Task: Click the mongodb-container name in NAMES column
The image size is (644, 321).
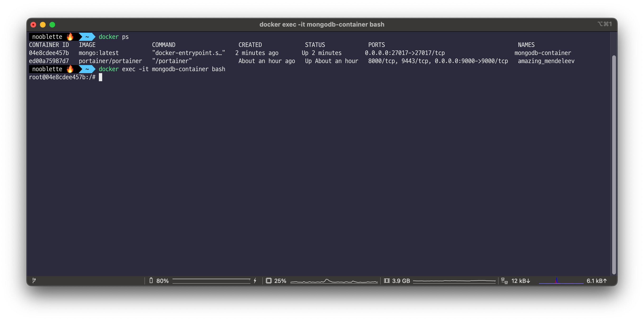Action: (x=543, y=53)
